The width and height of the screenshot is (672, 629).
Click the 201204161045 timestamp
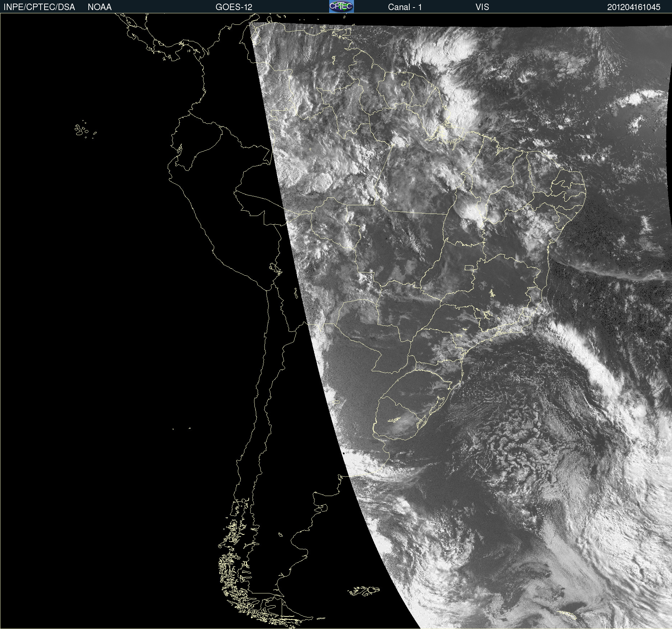pos(634,7)
